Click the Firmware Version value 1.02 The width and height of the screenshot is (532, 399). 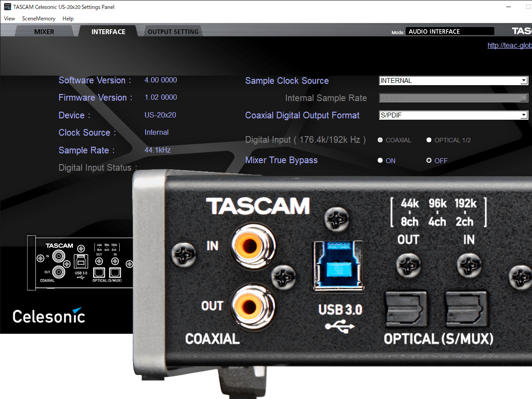pos(160,98)
